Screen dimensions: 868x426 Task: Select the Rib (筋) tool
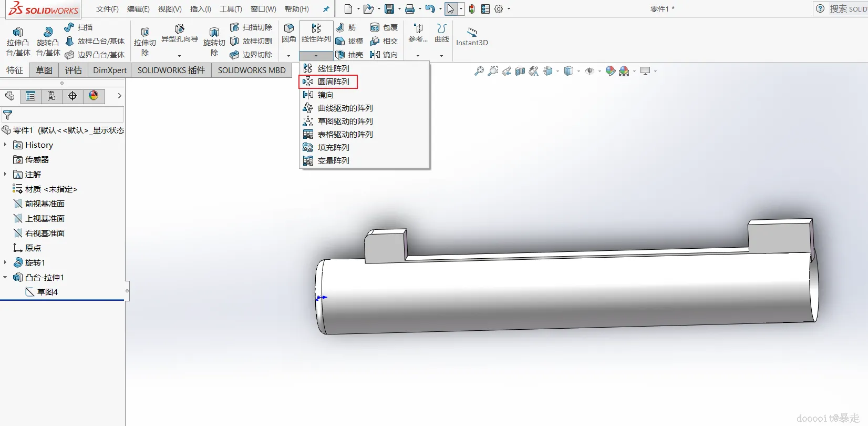pos(346,27)
